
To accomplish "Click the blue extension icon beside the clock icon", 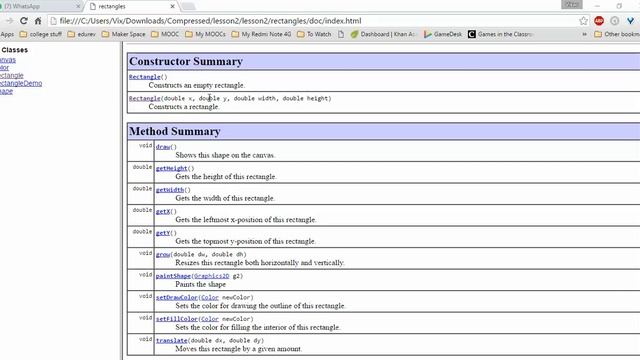I will point(630,21).
